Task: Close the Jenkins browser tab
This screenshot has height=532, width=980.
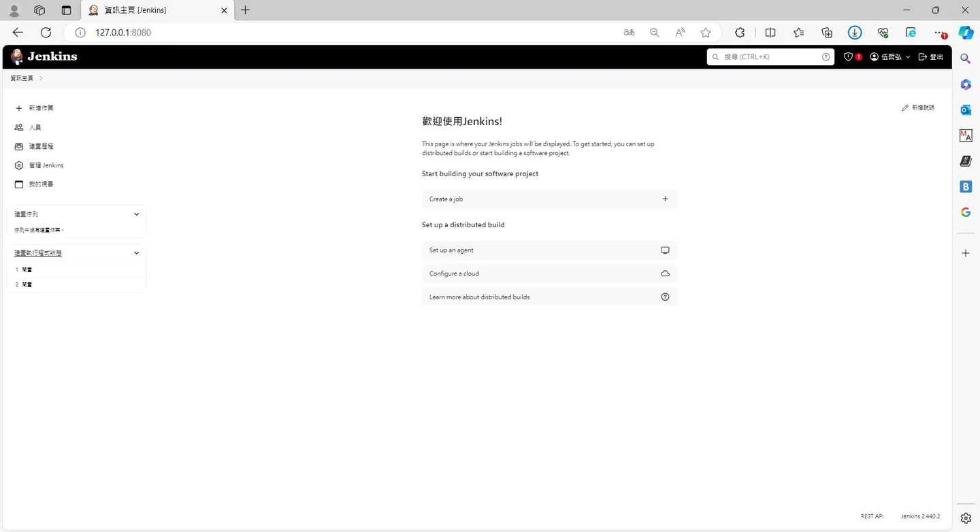Action: point(224,10)
